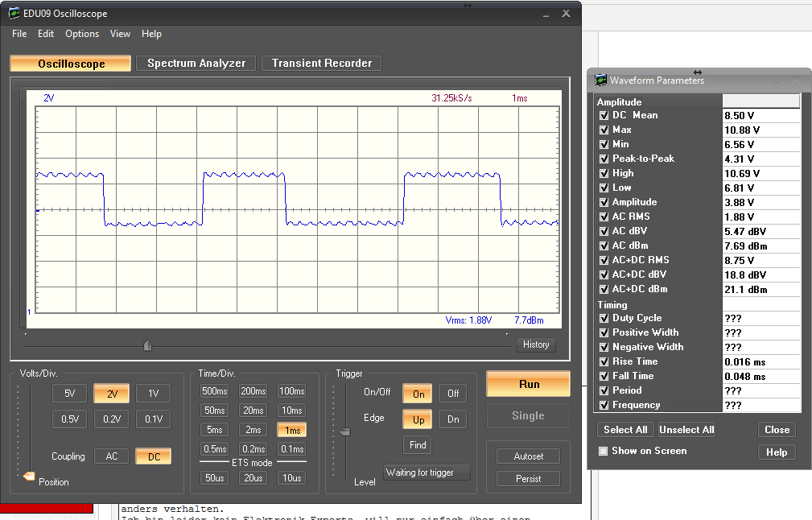Screen dimensions: 812x520
Task: Click the horizontal history slider thumb
Action: click(147, 345)
